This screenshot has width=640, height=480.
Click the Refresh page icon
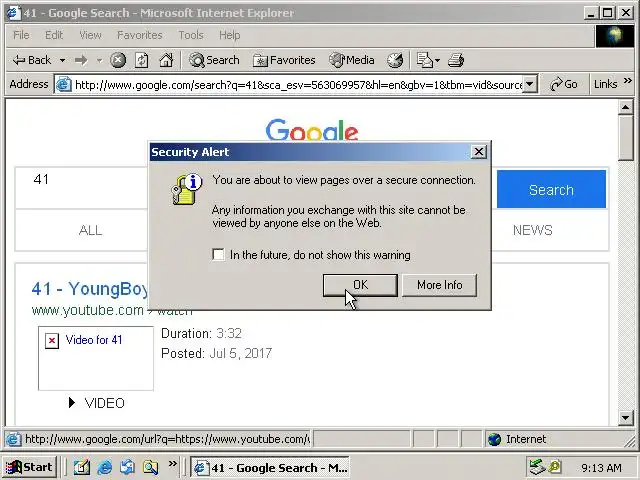(x=142, y=60)
